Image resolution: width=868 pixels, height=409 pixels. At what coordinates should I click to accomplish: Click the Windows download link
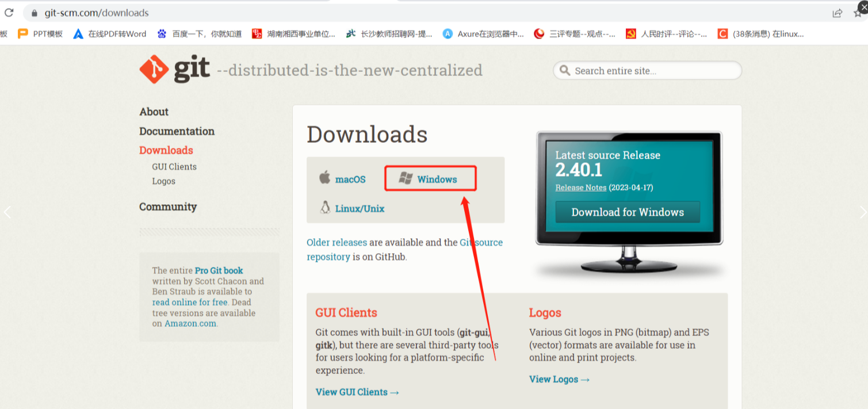(437, 179)
